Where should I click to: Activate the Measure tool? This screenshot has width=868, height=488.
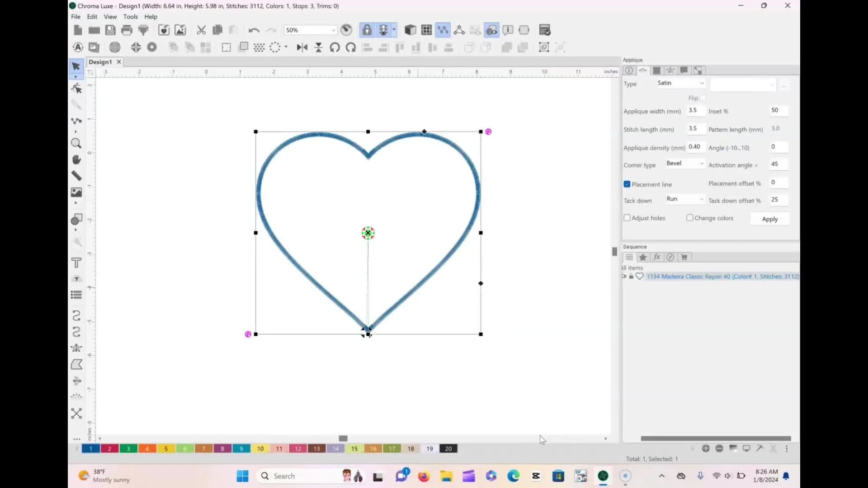76,175
